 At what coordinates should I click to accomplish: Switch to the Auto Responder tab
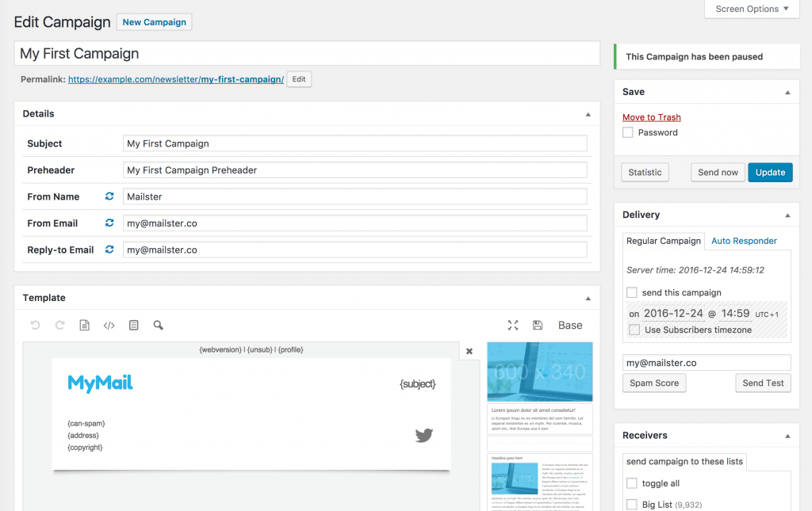tap(745, 241)
